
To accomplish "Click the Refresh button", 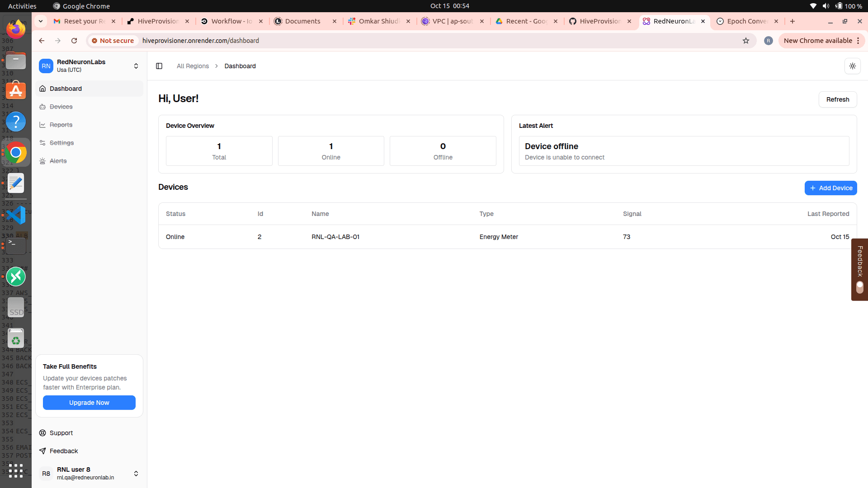I will coord(837,99).
